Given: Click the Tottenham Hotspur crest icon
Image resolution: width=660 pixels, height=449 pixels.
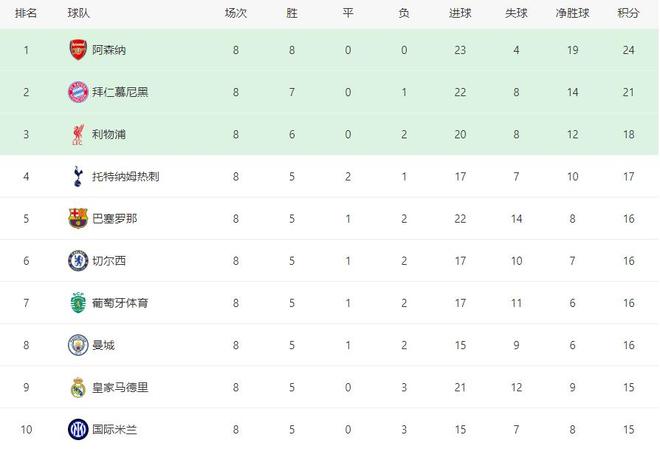Looking at the screenshot, I should pos(78,176).
